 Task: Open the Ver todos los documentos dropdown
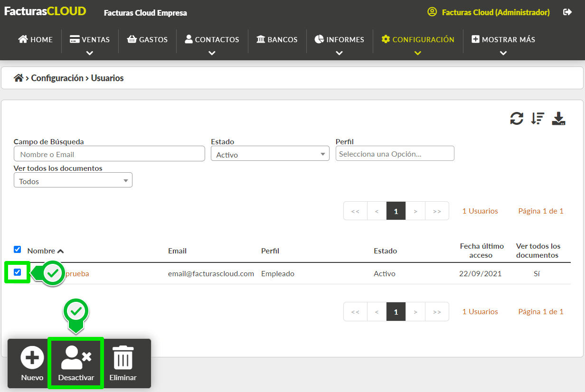pos(73,180)
